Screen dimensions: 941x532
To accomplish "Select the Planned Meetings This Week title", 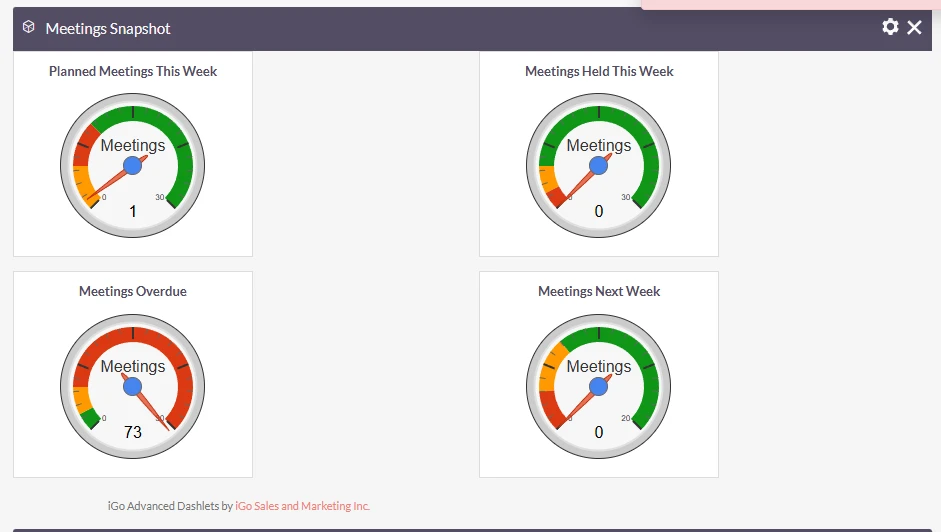I will click(133, 72).
